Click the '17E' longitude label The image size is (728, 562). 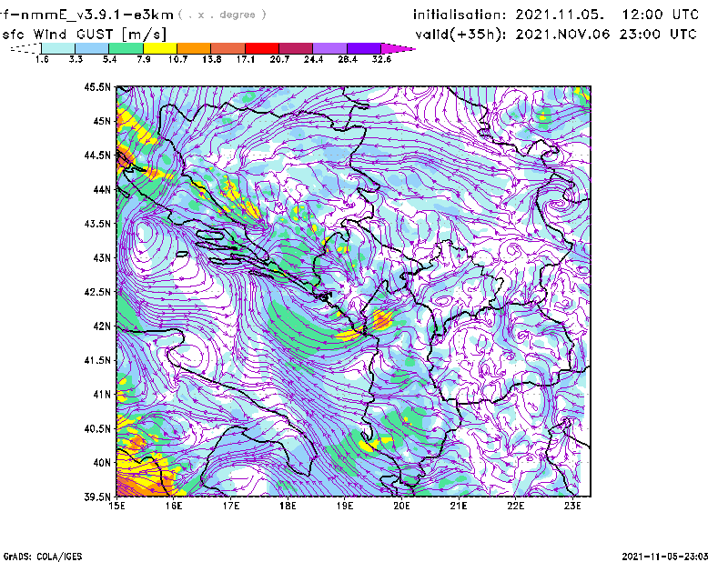pos(231,506)
